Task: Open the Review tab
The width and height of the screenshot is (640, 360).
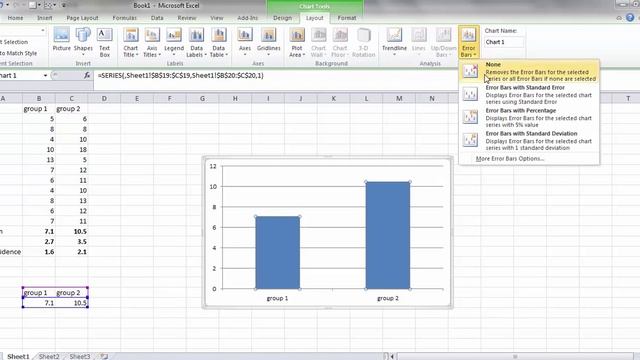Action: point(187,18)
